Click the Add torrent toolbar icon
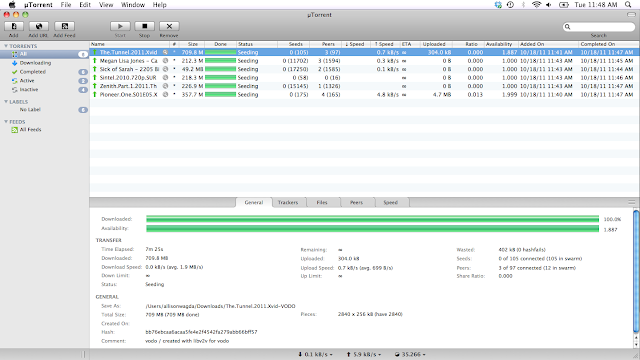Screen dimensions: 640x360 pyautogui.click(x=14, y=26)
